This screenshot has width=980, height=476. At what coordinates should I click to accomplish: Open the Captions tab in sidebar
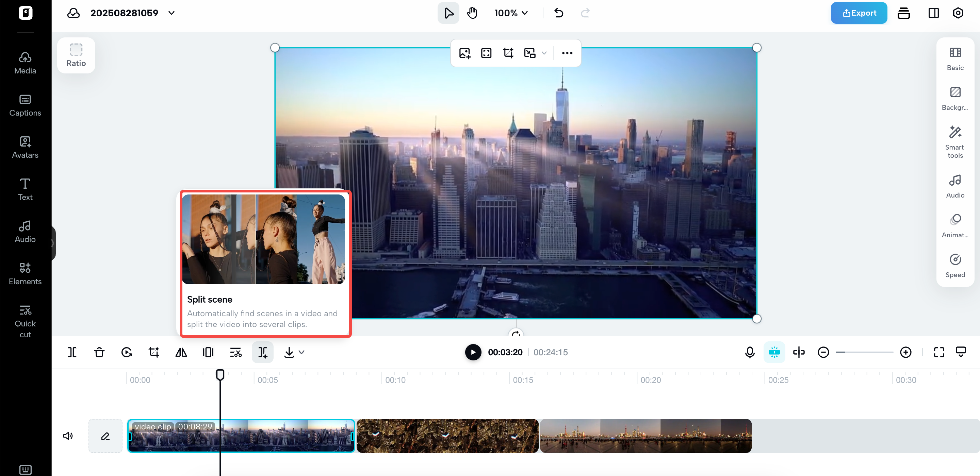pyautogui.click(x=25, y=105)
